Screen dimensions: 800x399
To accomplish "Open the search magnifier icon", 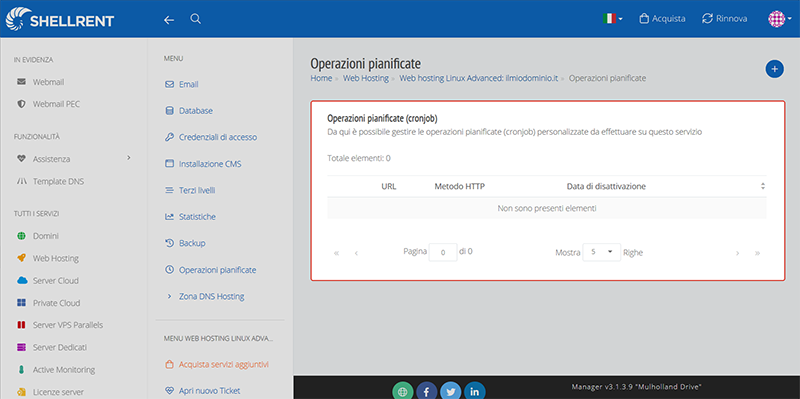I will click(195, 19).
